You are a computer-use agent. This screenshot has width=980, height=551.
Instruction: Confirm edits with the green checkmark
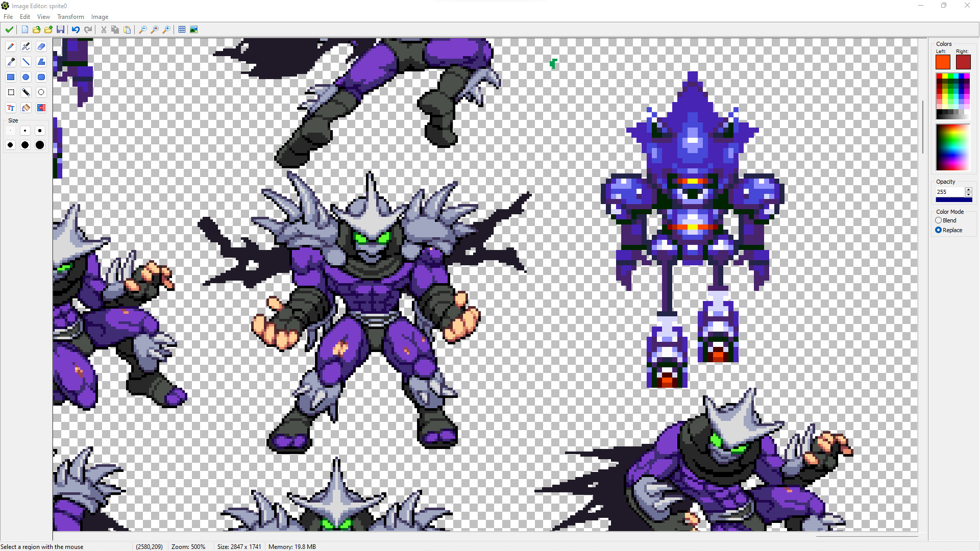[x=9, y=29]
